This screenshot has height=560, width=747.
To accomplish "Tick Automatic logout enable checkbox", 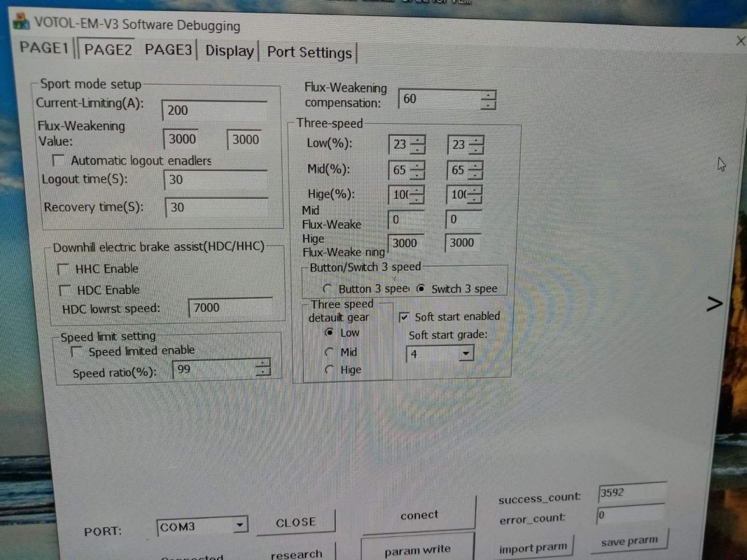I will (58, 160).
